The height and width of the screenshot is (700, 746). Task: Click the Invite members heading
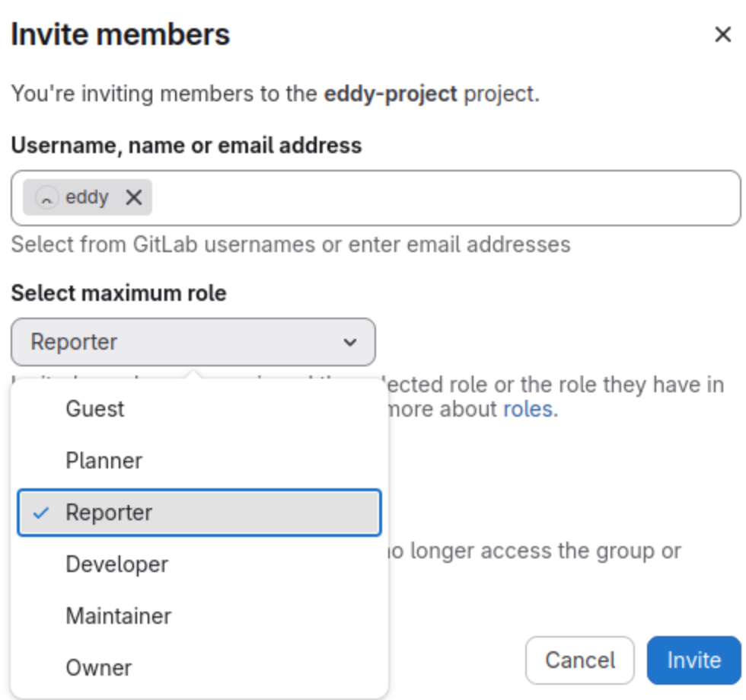pos(120,35)
